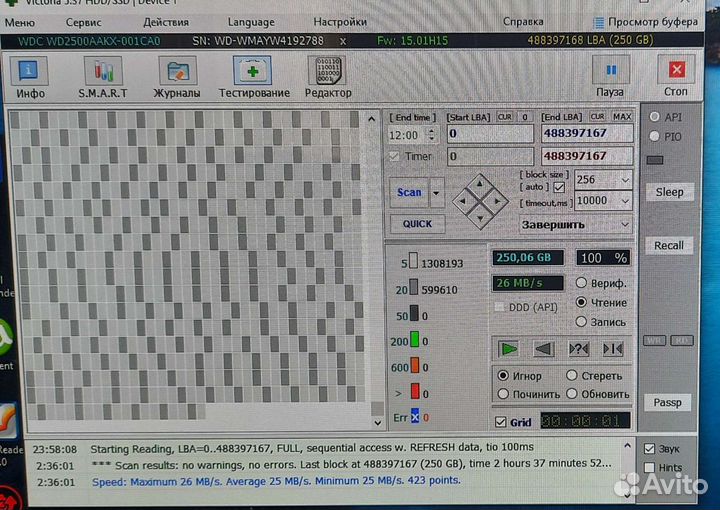This screenshot has height=510, width=720.
Task: Expand the Завершить end-action dropdown
Action: pyautogui.click(x=624, y=225)
